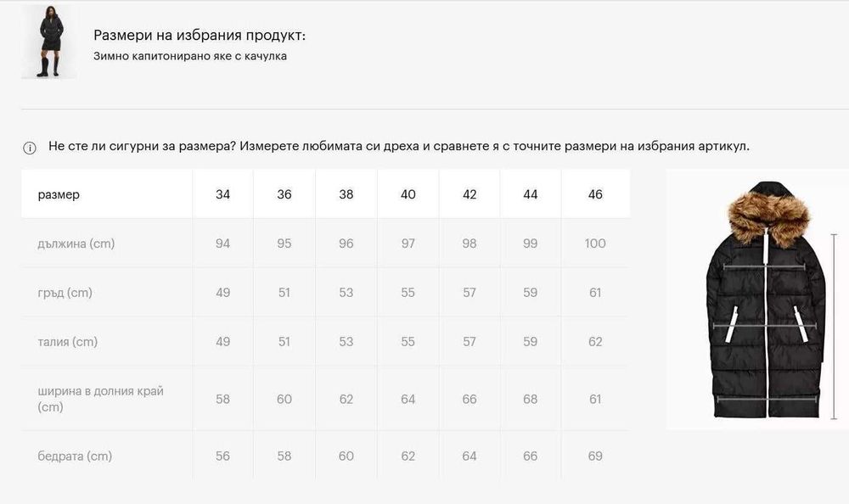Click the info icon beside the size hint
Screen dimensions: 849x504
click(30, 148)
